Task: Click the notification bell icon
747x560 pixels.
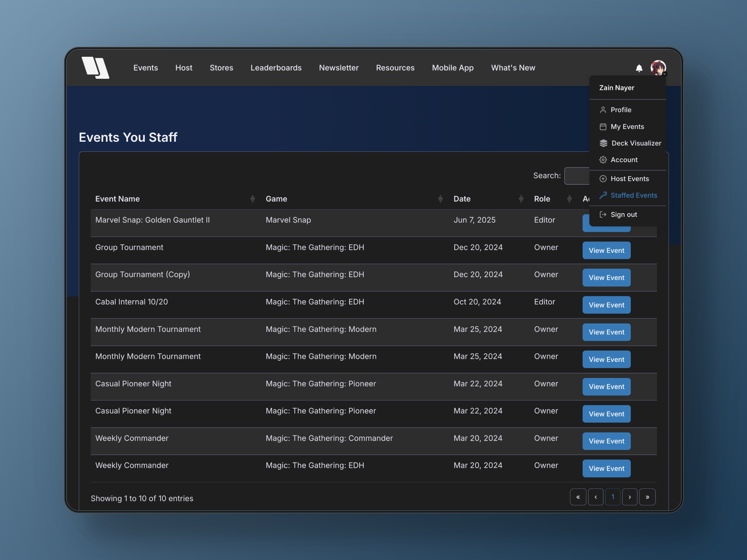Action: (639, 68)
